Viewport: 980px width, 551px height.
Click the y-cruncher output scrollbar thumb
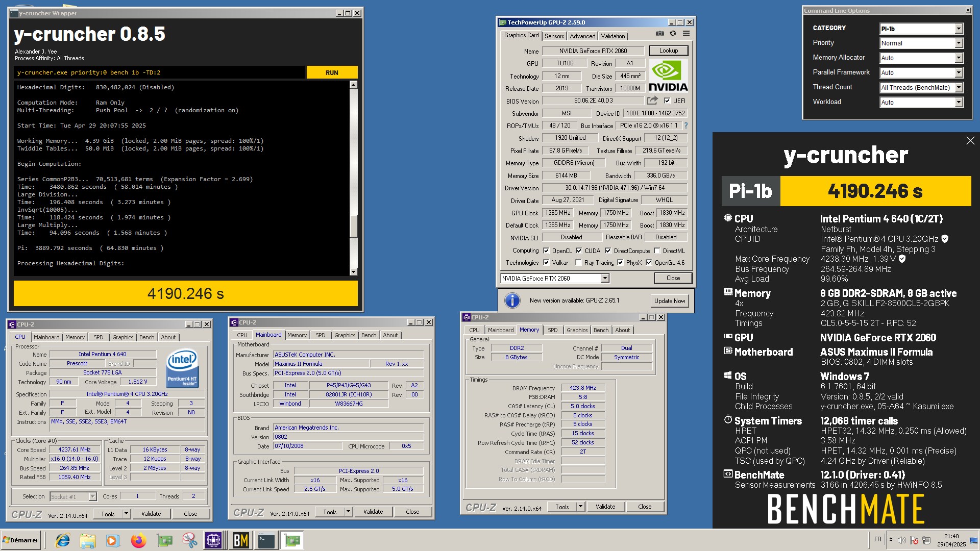tap(353, 226)
